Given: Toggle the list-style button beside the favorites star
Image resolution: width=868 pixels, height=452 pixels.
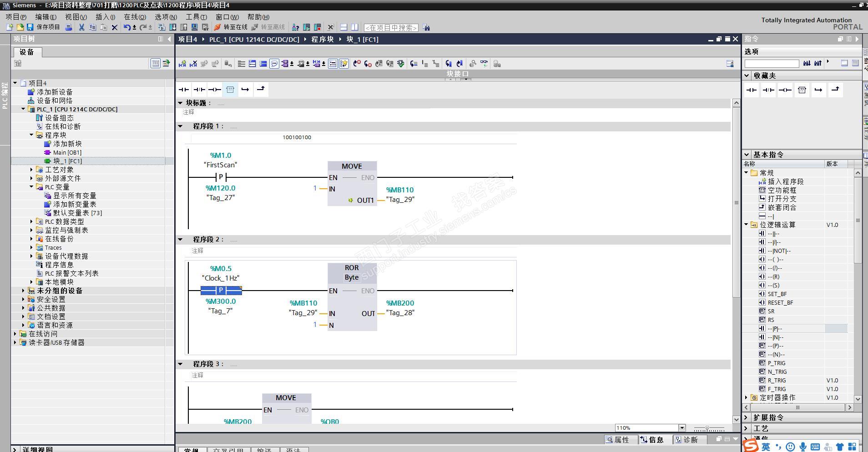Looking at the screenshot, I should 333,64.
